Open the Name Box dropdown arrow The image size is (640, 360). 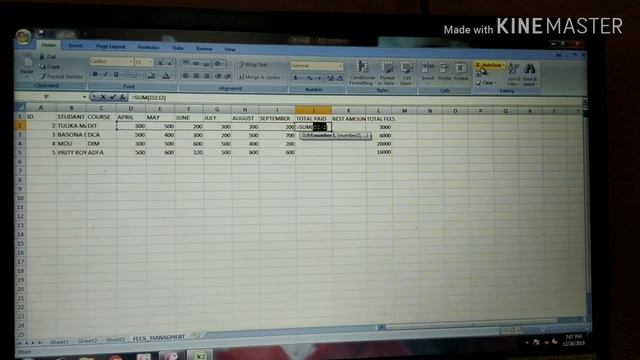coord(84,97)
